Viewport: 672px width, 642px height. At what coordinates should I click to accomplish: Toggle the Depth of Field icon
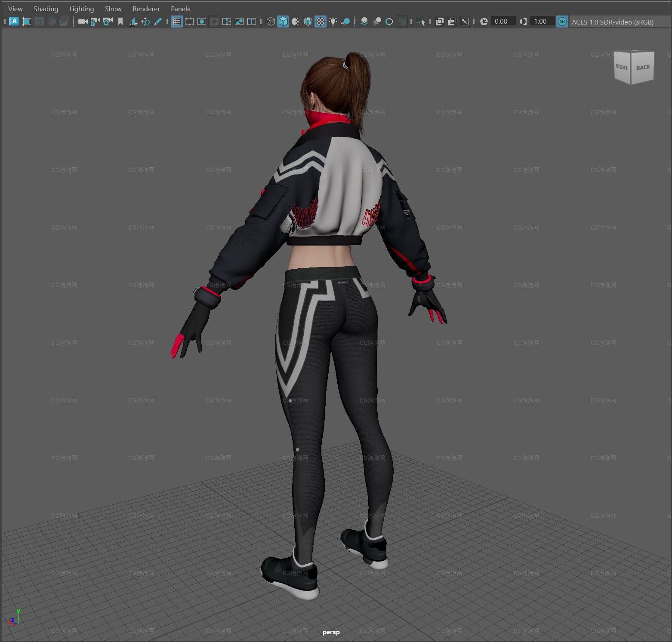tap(402, 21)
